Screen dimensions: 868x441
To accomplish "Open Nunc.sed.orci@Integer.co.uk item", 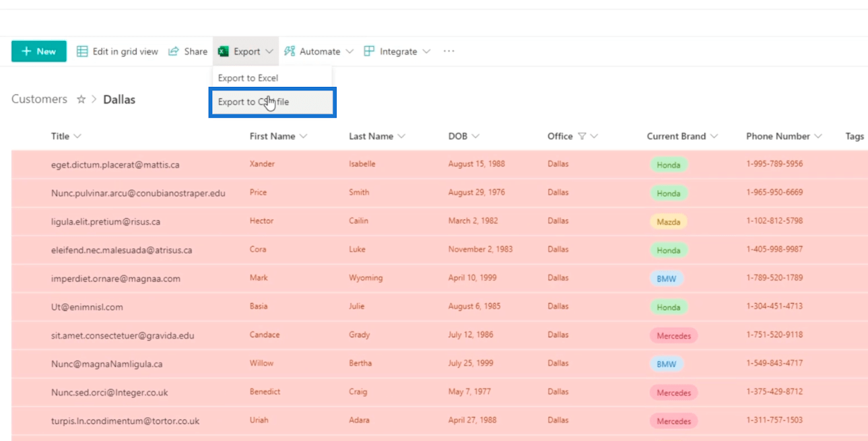I will [x=110, y=393].
